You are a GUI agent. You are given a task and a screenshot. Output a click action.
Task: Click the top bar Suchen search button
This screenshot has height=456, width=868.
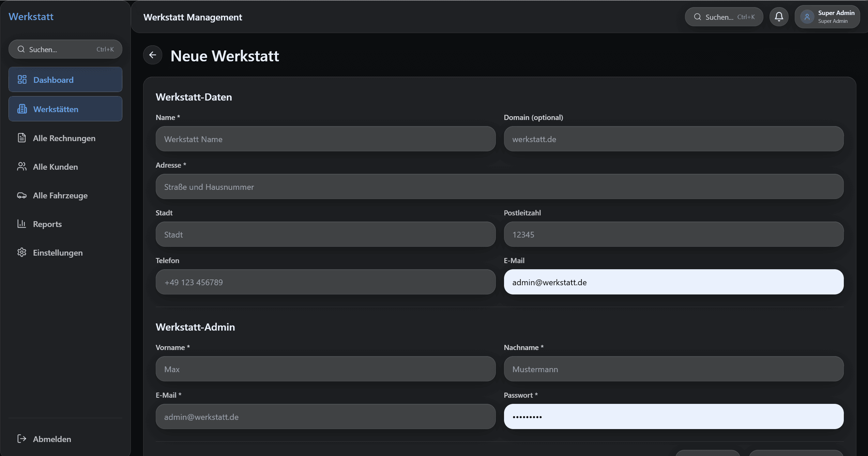724,17
